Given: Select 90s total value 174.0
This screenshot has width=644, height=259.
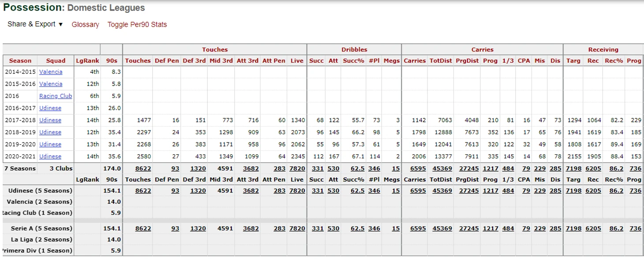Looking at the screenshot, I should tap(112, 169).
